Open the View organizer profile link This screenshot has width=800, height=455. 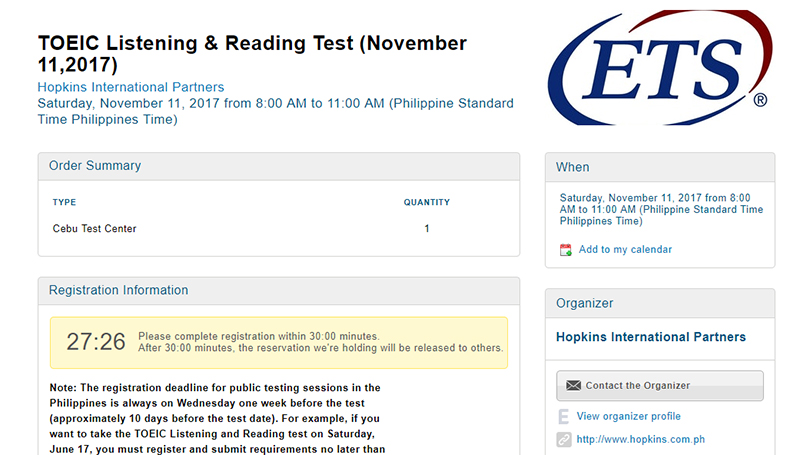[x=629, y=416]
